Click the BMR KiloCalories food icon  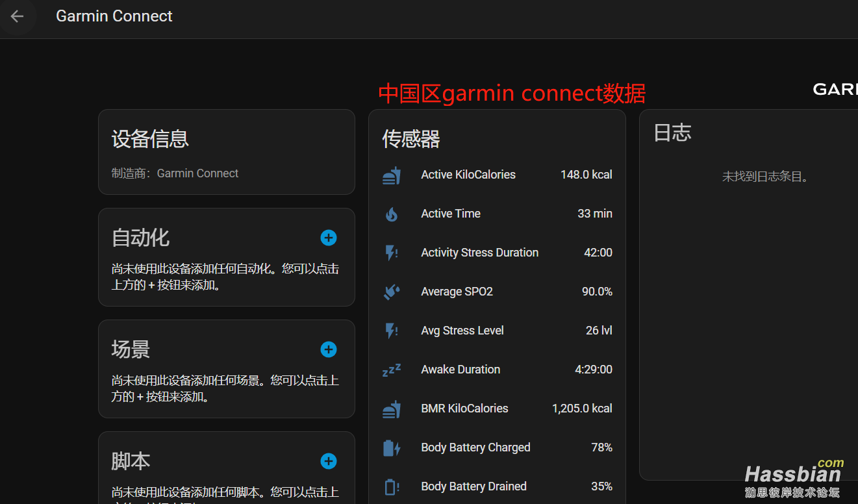[392, 409]
